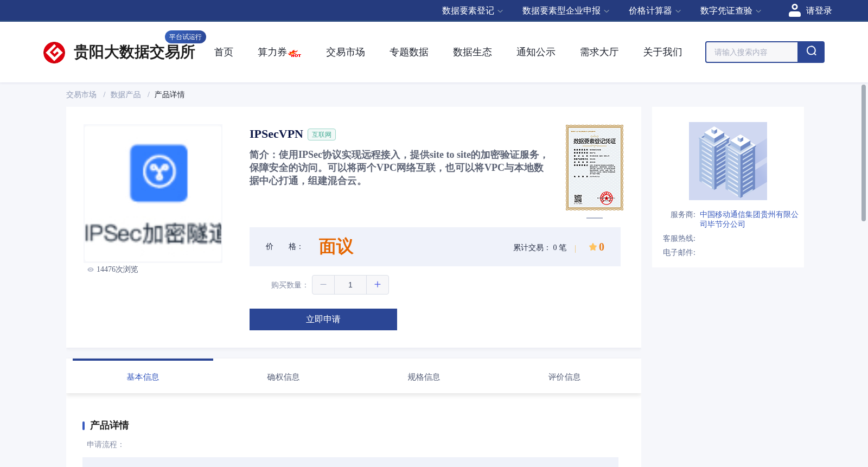Focus the 请输入搜索内容 search field
The width and height of the screenshot is (868, 467).
[752, 52]
